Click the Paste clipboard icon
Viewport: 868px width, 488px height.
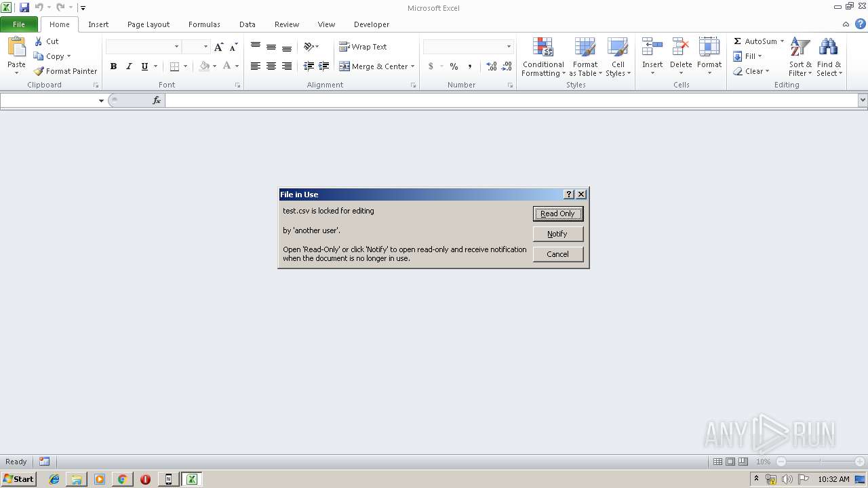16,47
